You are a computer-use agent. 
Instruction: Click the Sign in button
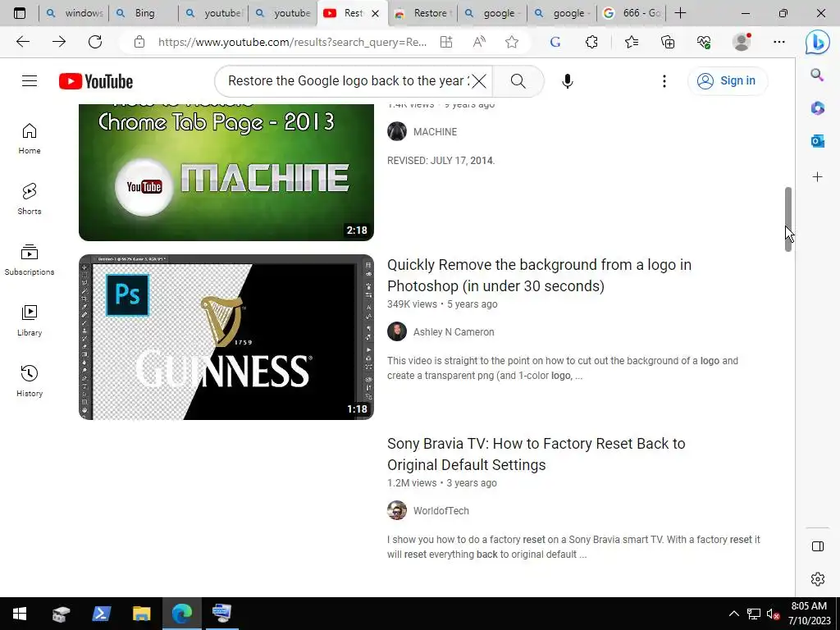tap(728, 81)
